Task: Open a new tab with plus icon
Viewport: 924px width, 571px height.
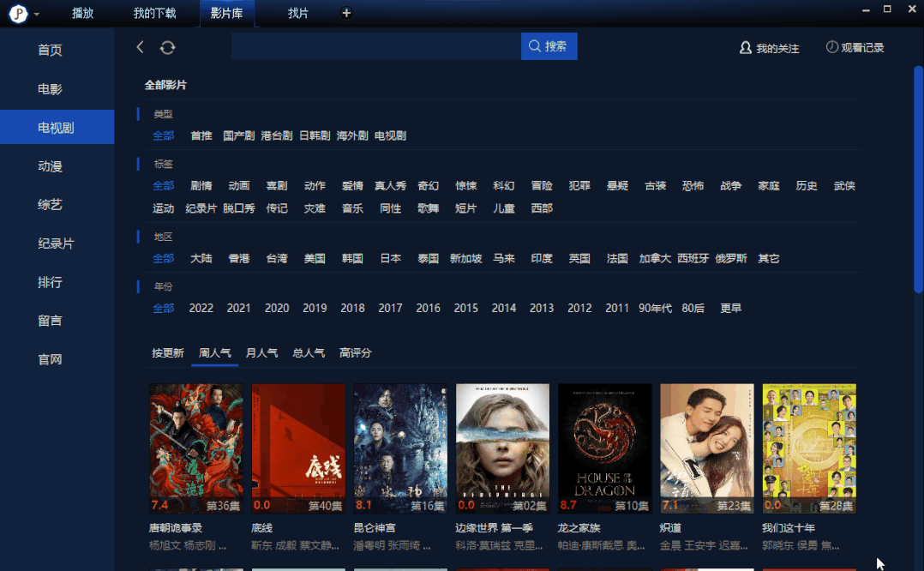Action: [346, 13]
